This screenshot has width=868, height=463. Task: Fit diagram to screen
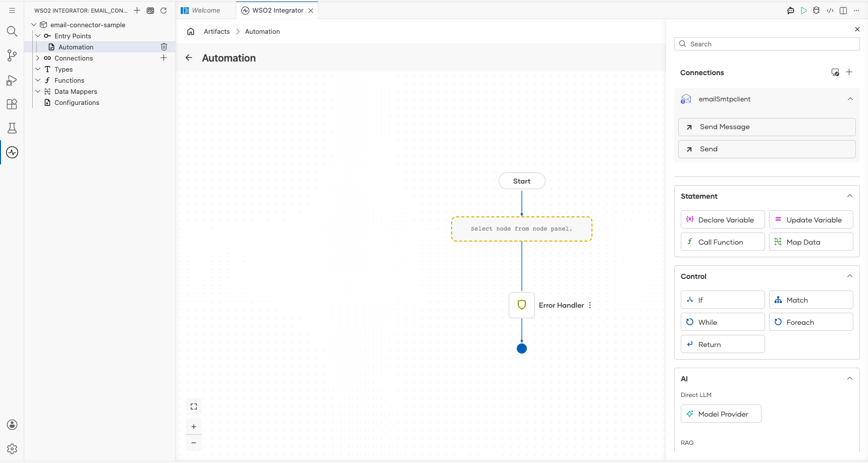coord(194,407)
